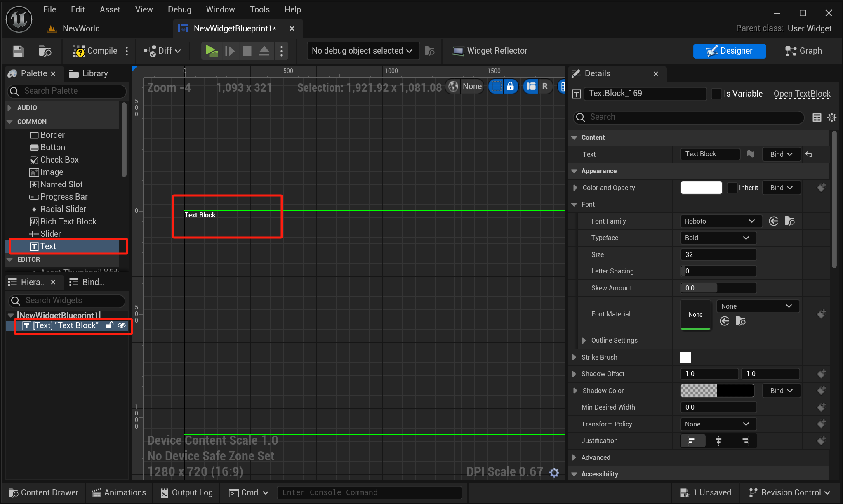Screen dimensions: 843x504
Task: Open the Widget Reflector
Action: [x=490, y=51]
